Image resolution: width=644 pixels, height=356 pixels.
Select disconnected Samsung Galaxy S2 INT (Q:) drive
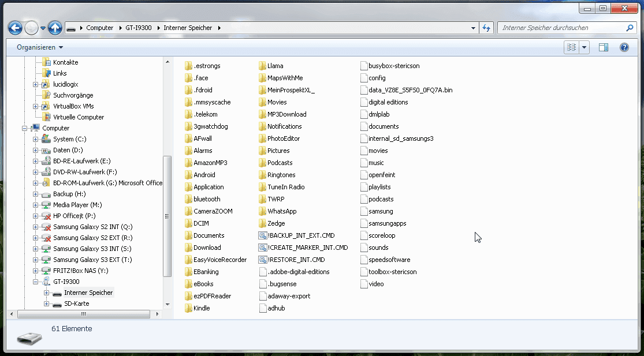point(92,227)
